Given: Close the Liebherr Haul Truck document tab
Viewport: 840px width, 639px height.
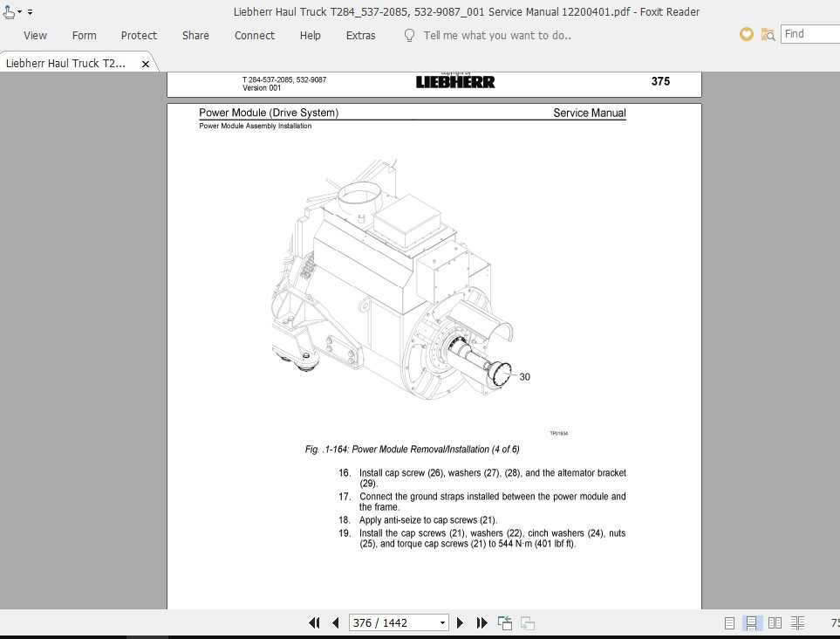Looking at the screenshot, I should [x=145, y=64].
